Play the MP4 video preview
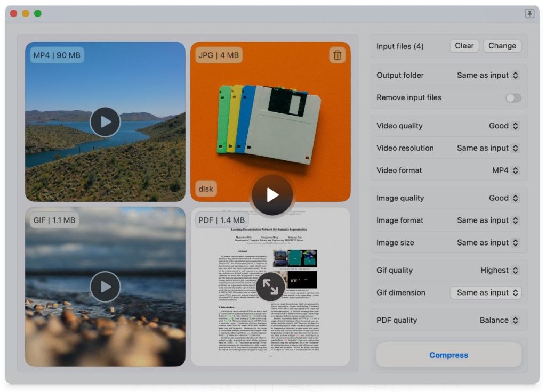The height and width of the screenshot is (392, 546). 105,122
